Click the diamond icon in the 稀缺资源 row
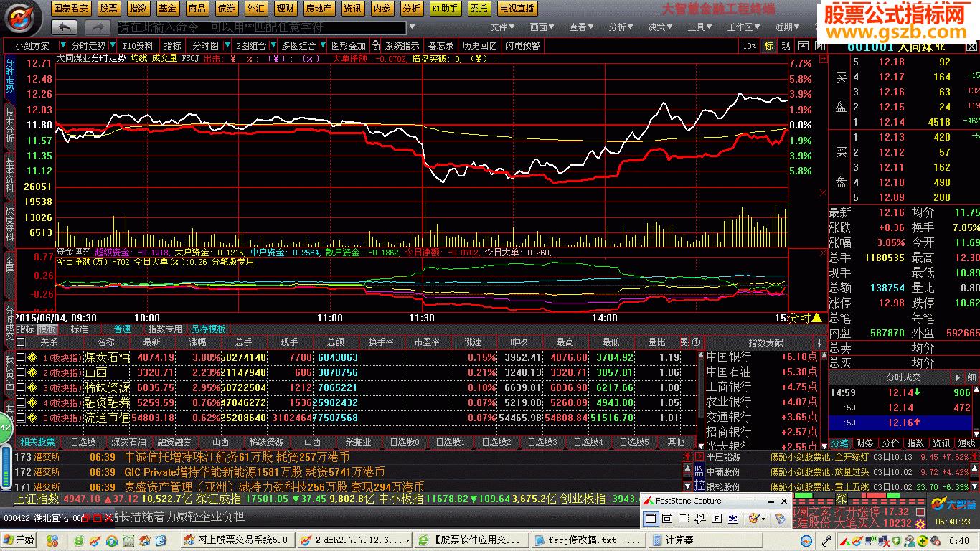The image size is (980, 551). (x=32, y=387)
